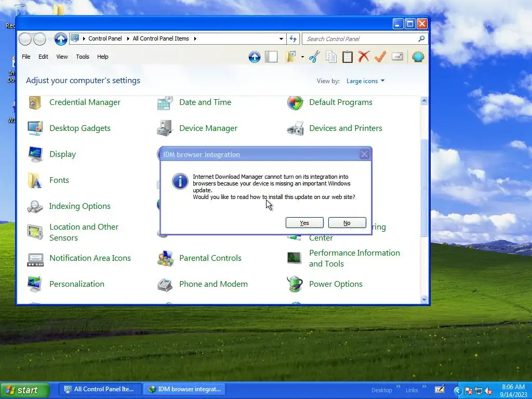Open the address bar history dropdown
Image resolution: width=532 pixels, height=399 pixels.
(x=281, y=38)
